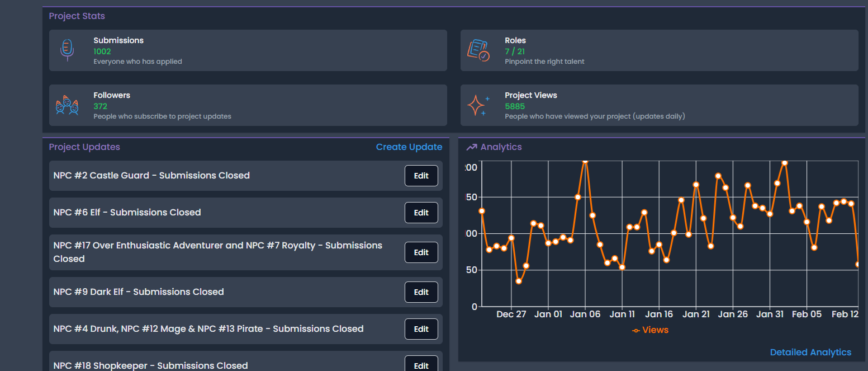Click the peak data point above Jan 06
The width and height of the screenshot is (868, 371).
pyautogui.click(x=585, y=161)
